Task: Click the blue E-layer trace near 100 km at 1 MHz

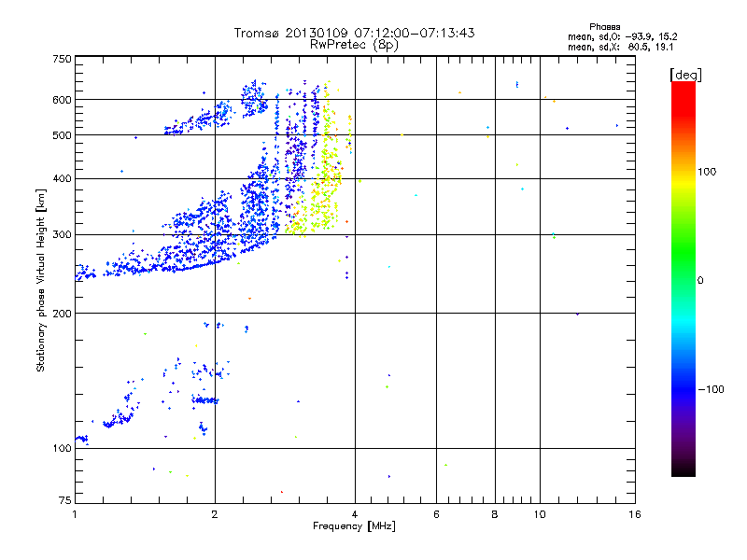Action: pyautogui.click(x=81, y=439)
